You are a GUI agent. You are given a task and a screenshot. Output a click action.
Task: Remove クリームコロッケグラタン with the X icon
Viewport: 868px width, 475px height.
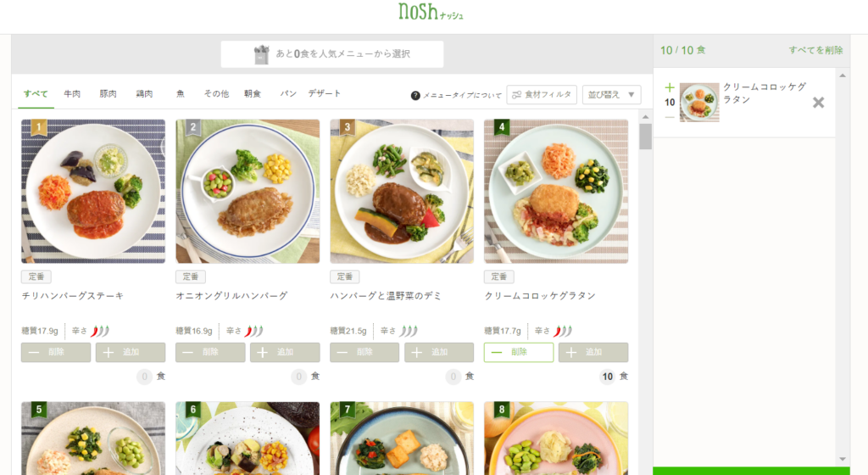(x=818, y=103)
